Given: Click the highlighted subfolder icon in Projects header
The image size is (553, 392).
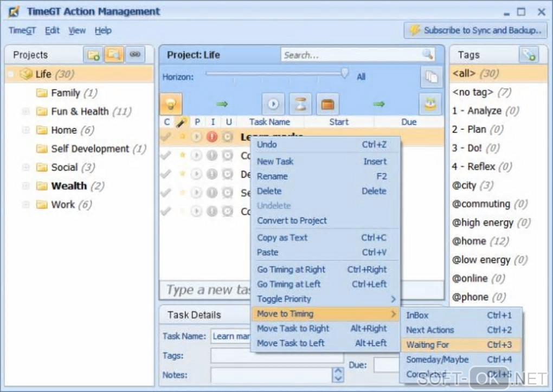Looking at the screenshot, I should (x=114, y=55).
